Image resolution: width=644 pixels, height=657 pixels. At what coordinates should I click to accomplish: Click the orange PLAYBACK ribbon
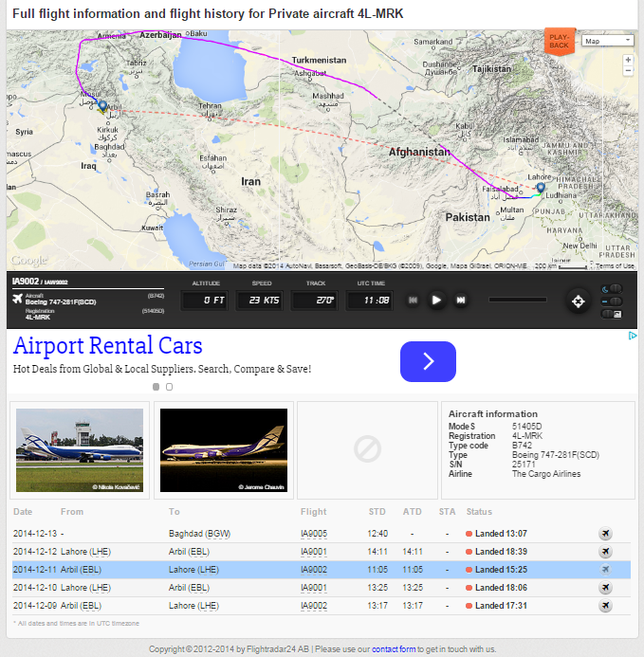(560, 42)
